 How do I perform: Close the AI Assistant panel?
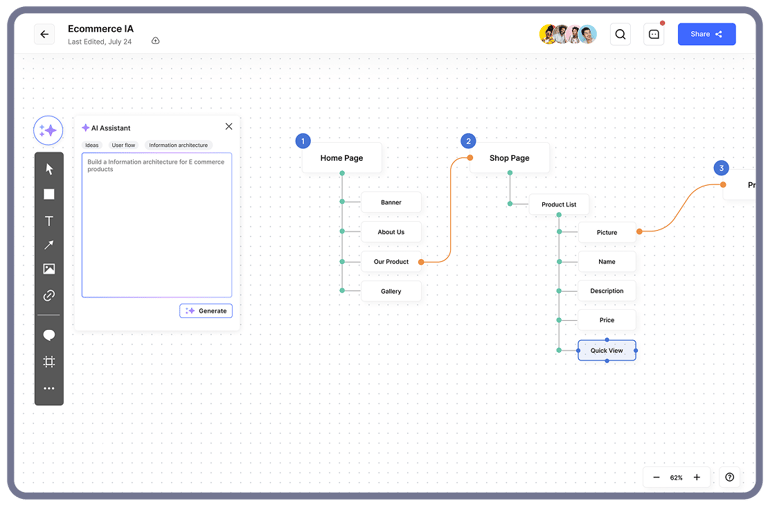tap(229, 126)
